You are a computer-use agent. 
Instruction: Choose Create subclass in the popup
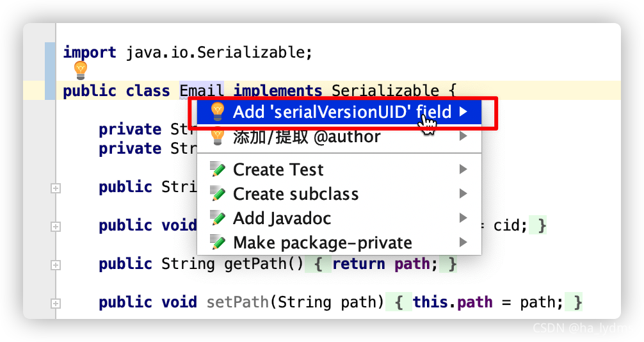[296, 194]
